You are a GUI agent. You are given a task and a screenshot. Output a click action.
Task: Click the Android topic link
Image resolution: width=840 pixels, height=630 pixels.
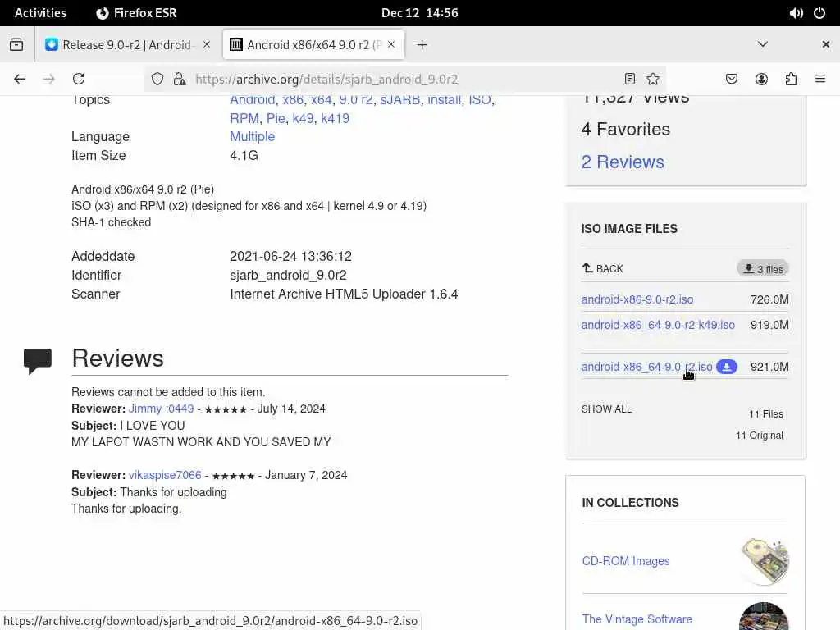click(253, 100)
